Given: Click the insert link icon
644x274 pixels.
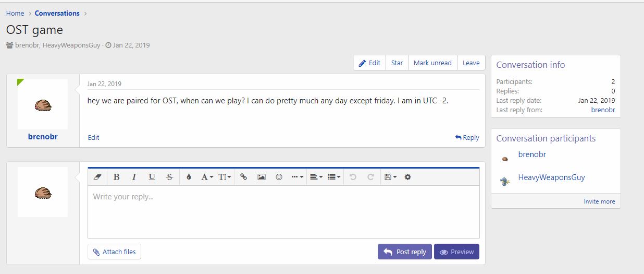Looking at the screenshot, I should (x=243, y=177).
